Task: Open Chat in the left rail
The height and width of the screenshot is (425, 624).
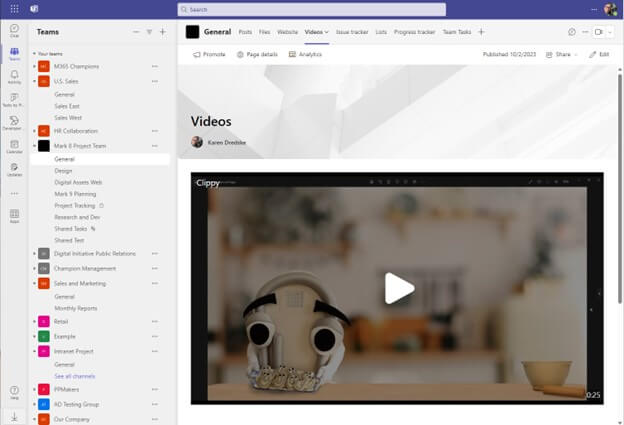Action: point(14,31)
